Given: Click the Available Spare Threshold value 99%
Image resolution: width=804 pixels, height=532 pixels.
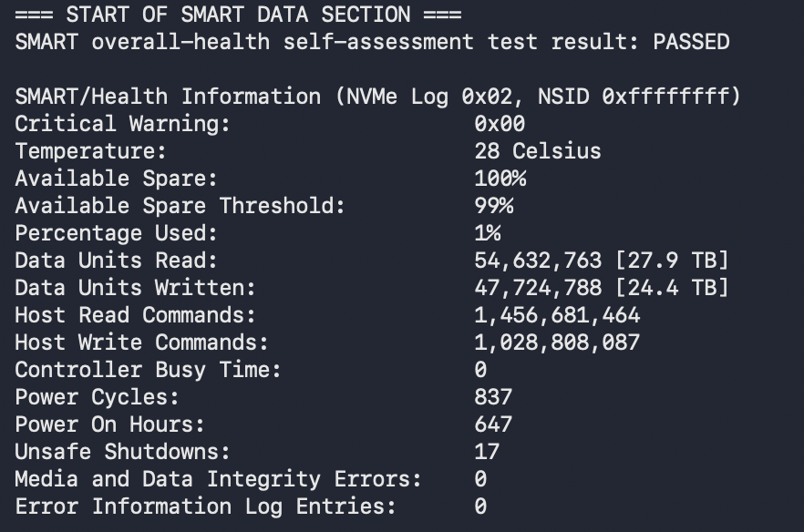Looking at the screenshot, I should 493,206.
